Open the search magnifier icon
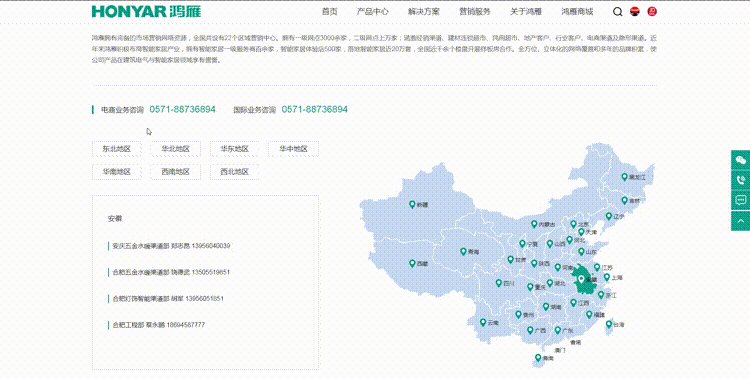Viewport: 750px width, 379px height. point(618,11)
